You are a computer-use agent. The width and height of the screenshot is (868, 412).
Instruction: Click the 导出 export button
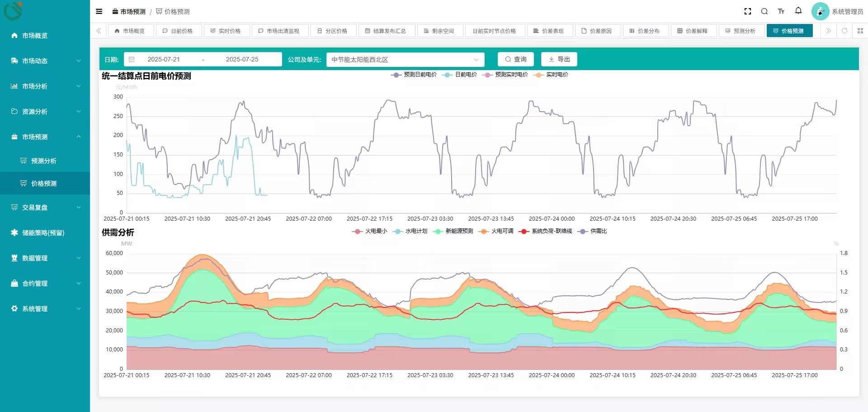(x=559, y=59)
